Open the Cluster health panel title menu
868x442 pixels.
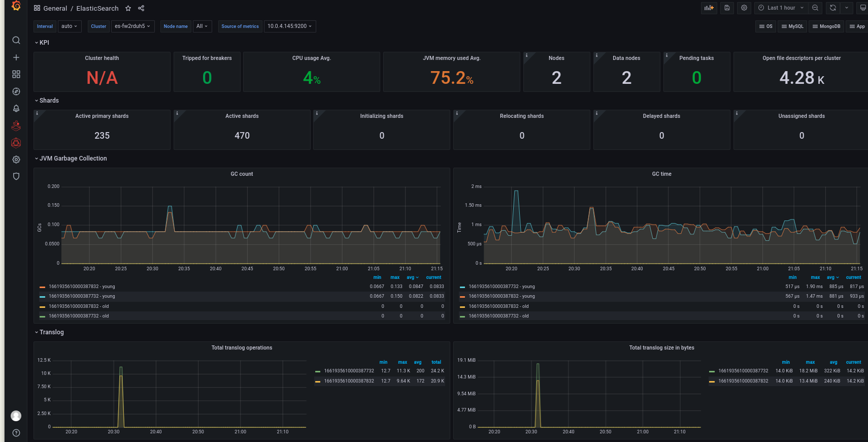102,58
